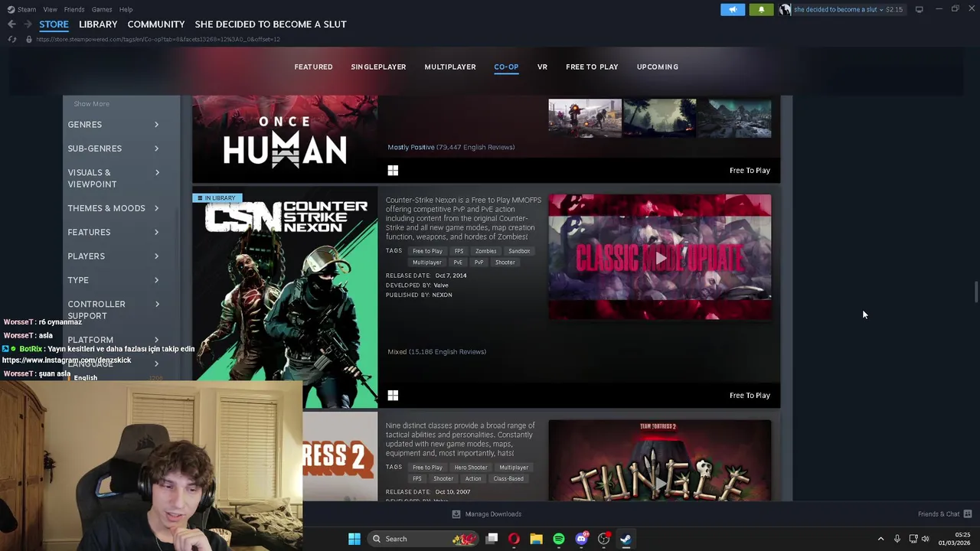Select the FREE TO PLAY tab

pyautogui.click(x=592, y=67)
